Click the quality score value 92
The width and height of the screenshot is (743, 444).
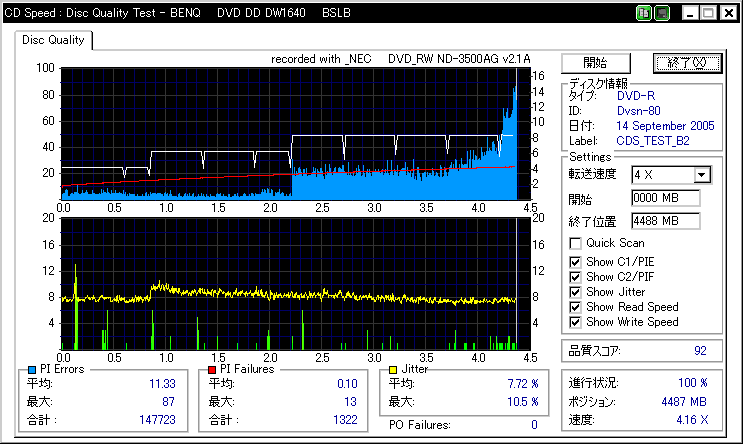click(x=700, y=351)
